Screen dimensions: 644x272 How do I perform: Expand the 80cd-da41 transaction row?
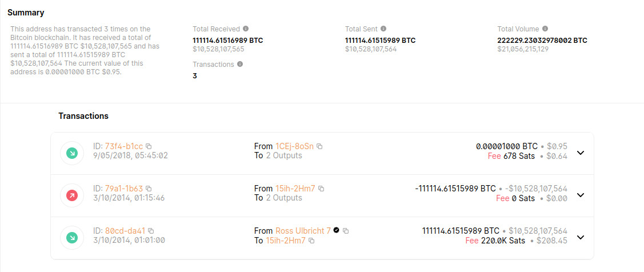(x=581, y=238)
